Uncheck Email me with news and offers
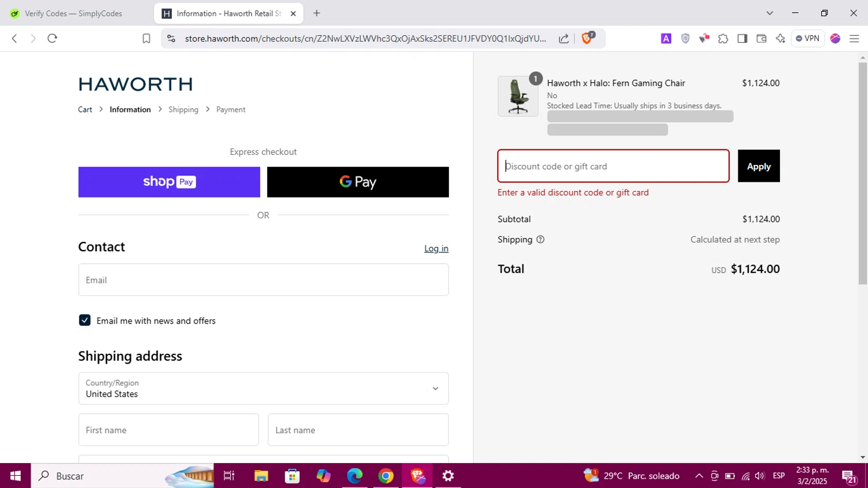868x488 pixels. pyautogui.click(x=84, y=320)
